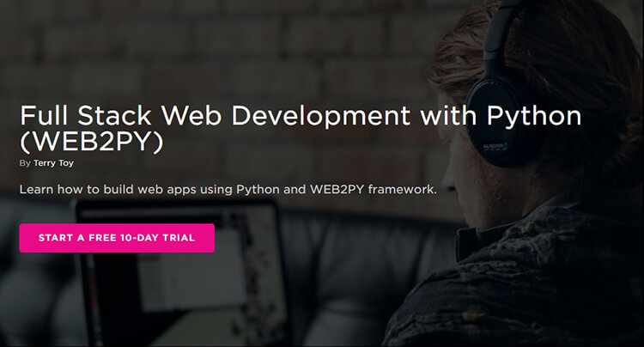
Task: Click the 'Learn how to build web apps' description
Action: coord(228,189)
